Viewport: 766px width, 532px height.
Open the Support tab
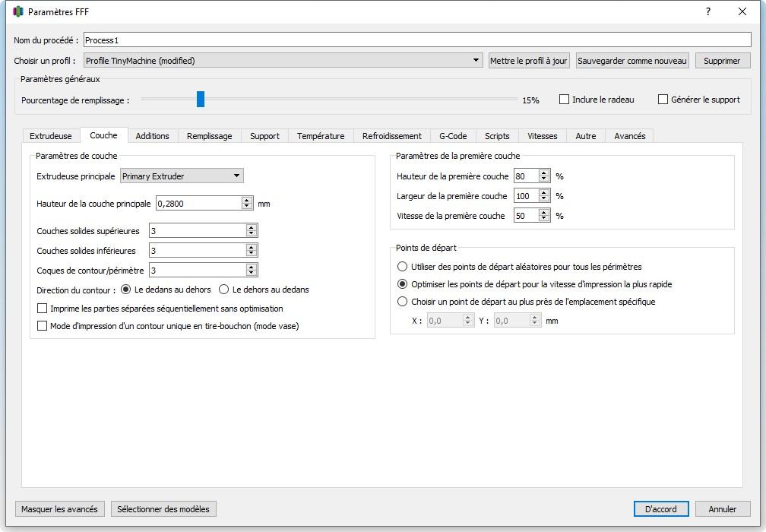(264, 136)
